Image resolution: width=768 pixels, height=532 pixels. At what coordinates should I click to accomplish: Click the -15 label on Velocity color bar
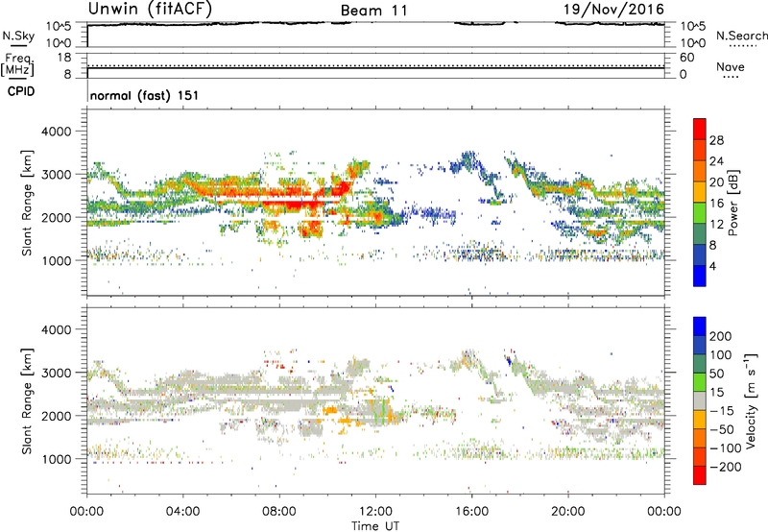coord(722,411)
